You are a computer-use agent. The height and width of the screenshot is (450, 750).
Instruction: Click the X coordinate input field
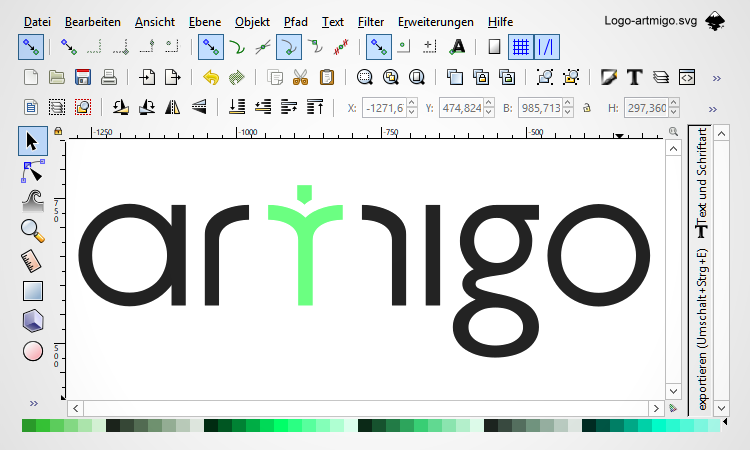click(385, 108)
